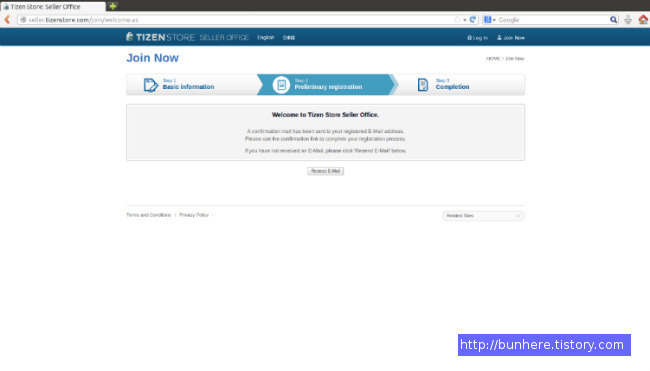Click the HOME breadcrumb link

click(x=493, y=58)
